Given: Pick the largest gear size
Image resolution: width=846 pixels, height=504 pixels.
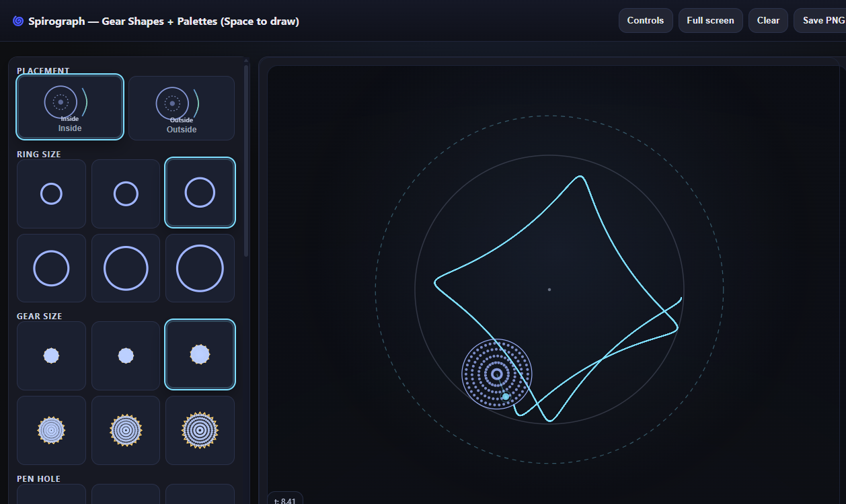Looking at the screenshot, I should pyautogui.click(x=200, y=430).
